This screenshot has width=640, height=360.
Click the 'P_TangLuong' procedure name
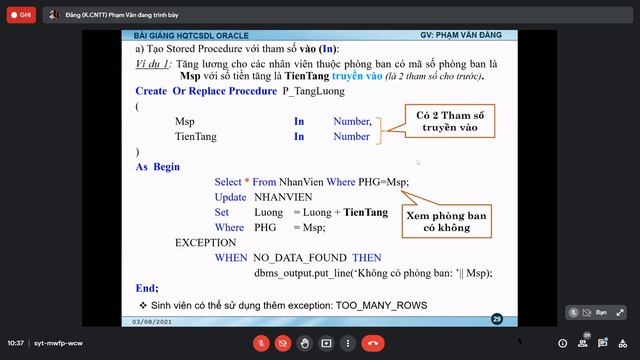tap(313, 91)
